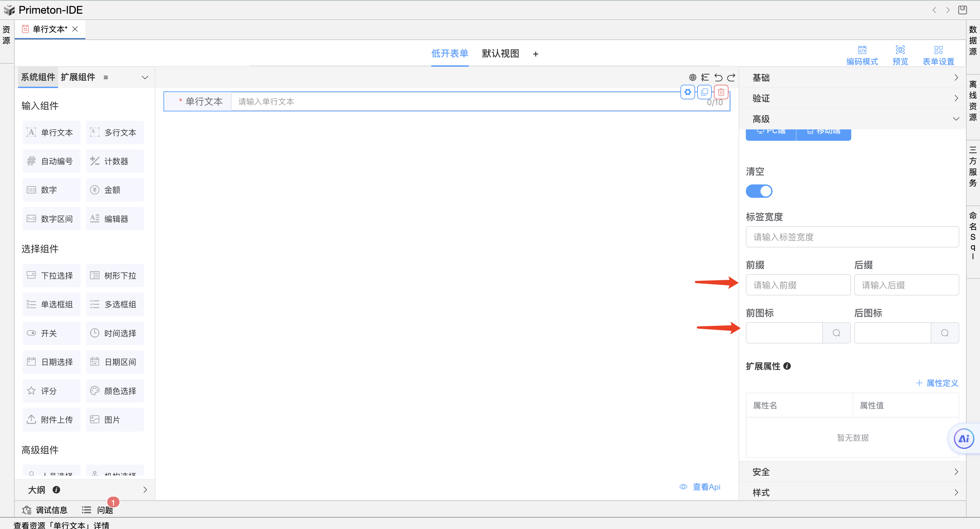Switch to the 扩展组件 tab

78,77
